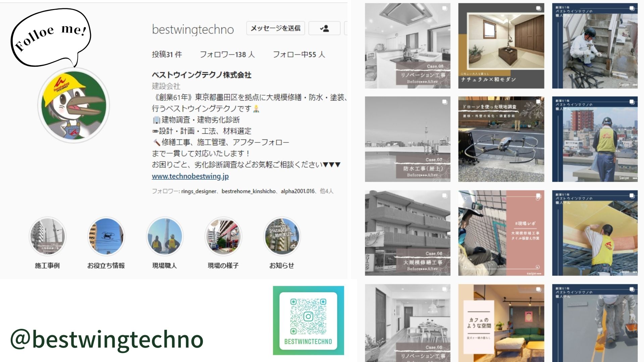This screenshot has height=362, width=644.
Task: Click the following-status person icon button
Action: [324, 28]
